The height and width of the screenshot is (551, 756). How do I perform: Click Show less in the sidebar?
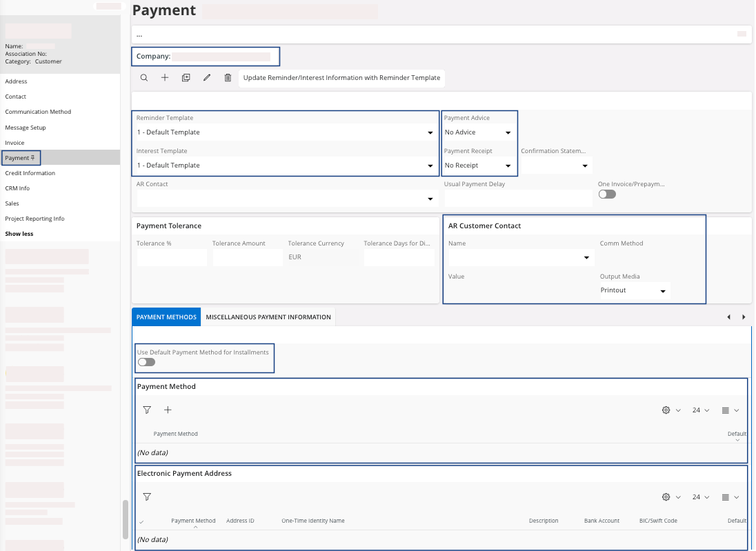(x=19, y=234)
